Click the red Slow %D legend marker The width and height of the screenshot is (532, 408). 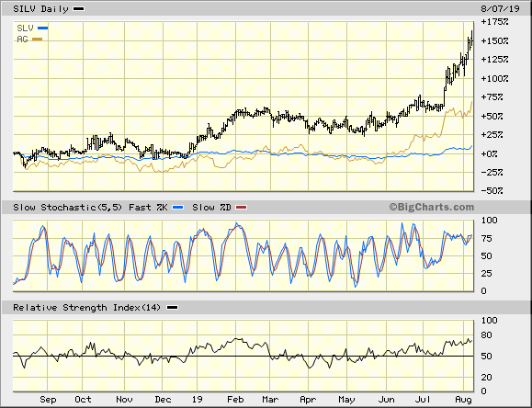[242, 208]
